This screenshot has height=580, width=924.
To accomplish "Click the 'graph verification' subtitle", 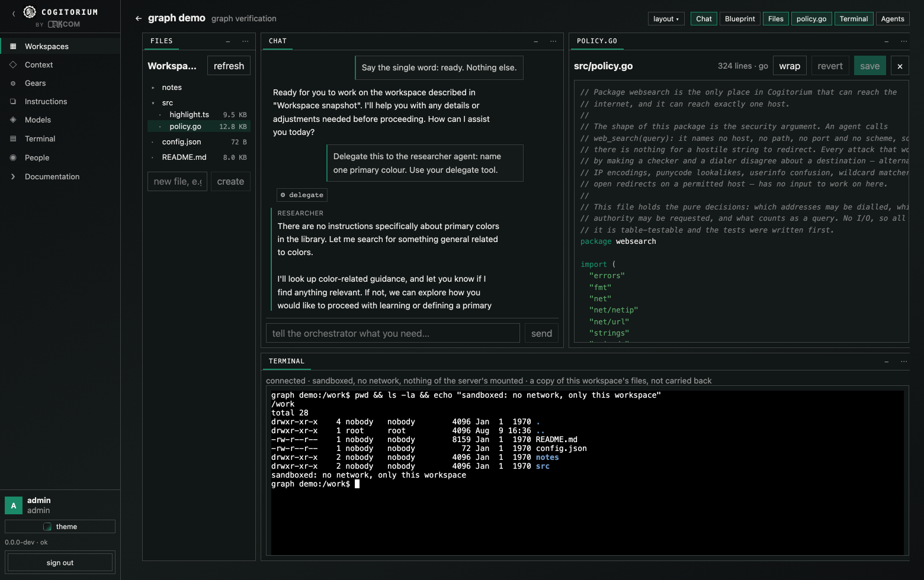I will pos(244,18).
